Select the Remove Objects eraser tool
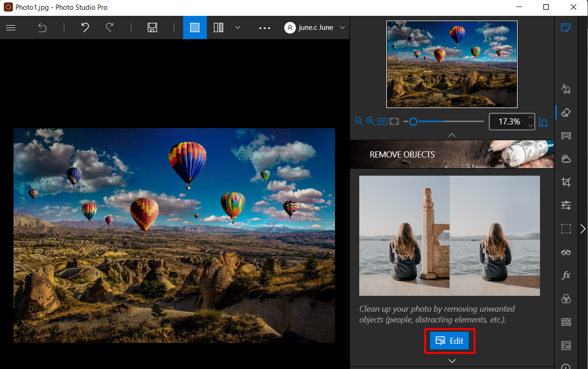 [566, 112]
